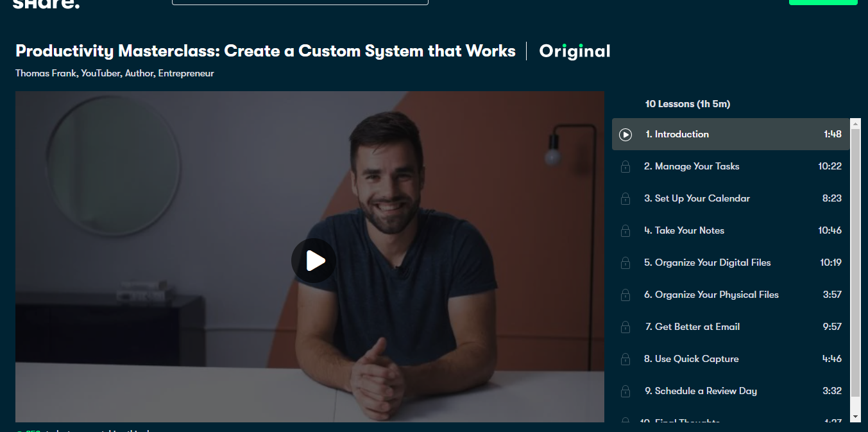Screen dimensions: 868x432
Task: Click lock icon beside Use Quick Capture
Action: click(625, 359)
